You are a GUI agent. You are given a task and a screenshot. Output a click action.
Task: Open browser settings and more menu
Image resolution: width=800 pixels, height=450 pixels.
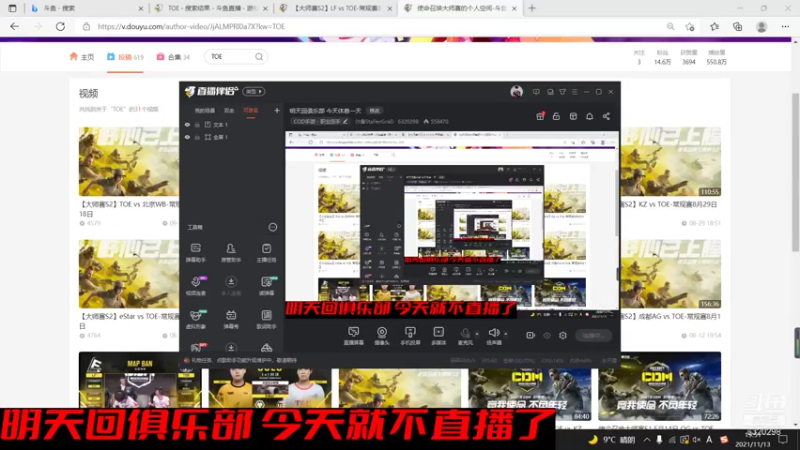[x=785, y=27]
